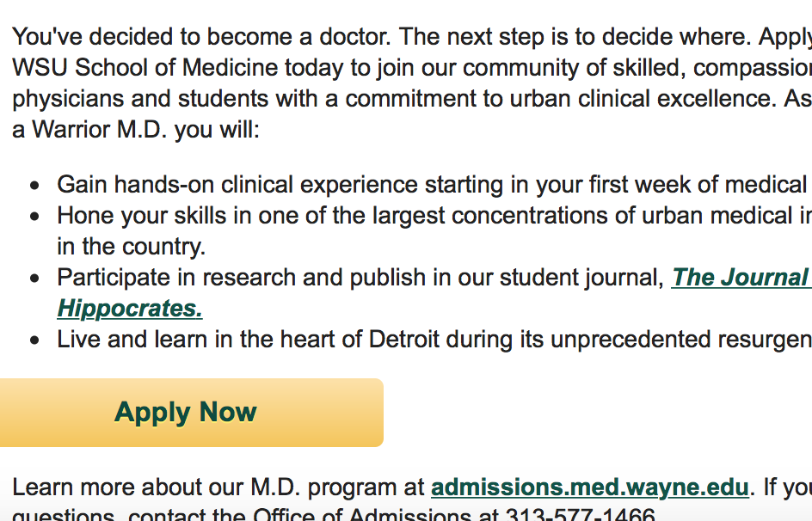The image size is (812, 521).
Task: Click the 'a Warrior M.D. you will:' line
Action: click(x=136, y=129)
